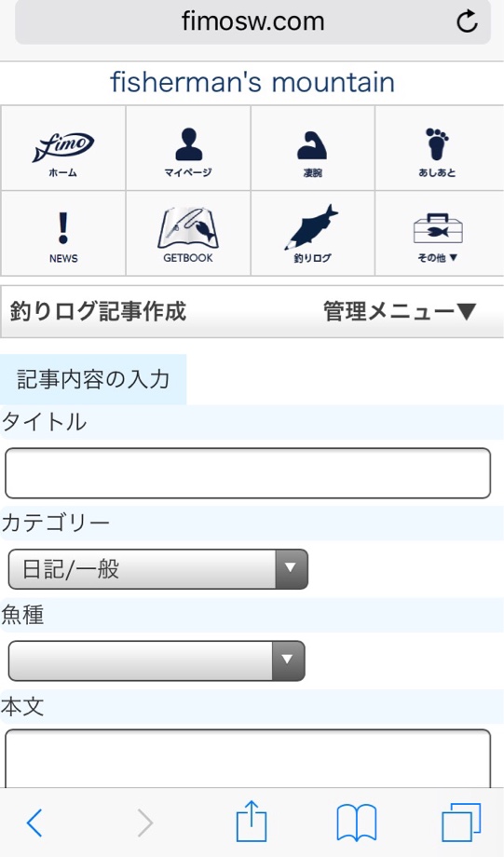Open the fimo ホーム icon

[x=62, y=149]
